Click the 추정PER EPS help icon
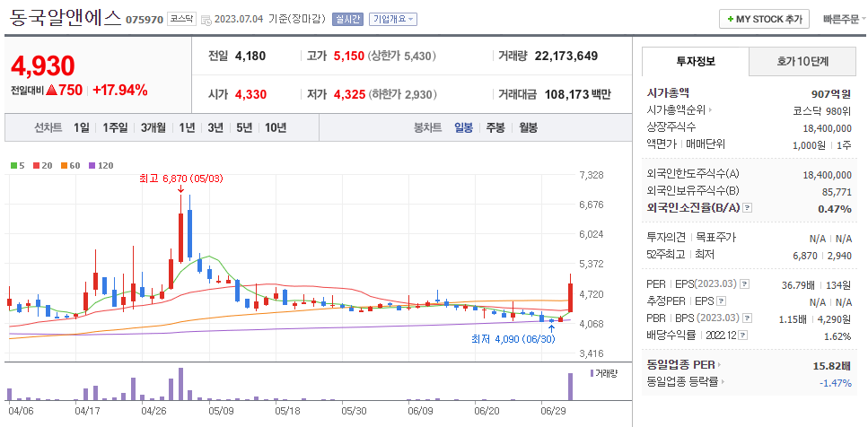Image resolution: width=868 pixels, height=427 pixels. [x=721, y=301]
